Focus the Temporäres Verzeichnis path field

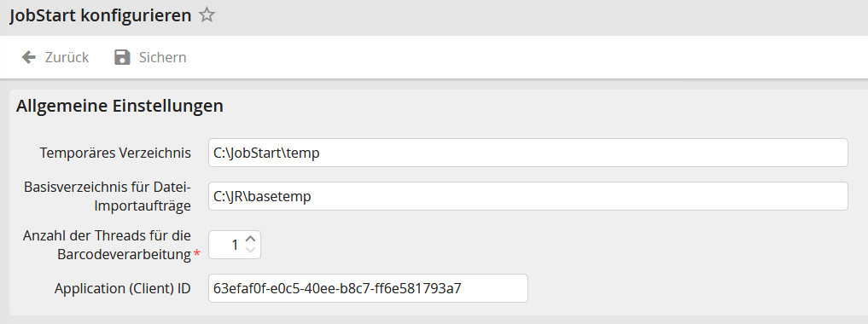click(x=528, y=153)
